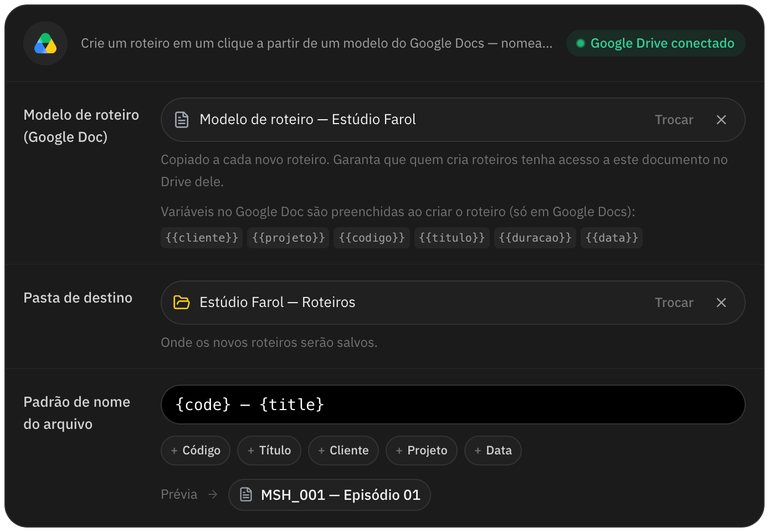Click the Google Drive logo icon
Viewport: 769px width, 532px height.
pyautogui.click(x=45, y=43)
